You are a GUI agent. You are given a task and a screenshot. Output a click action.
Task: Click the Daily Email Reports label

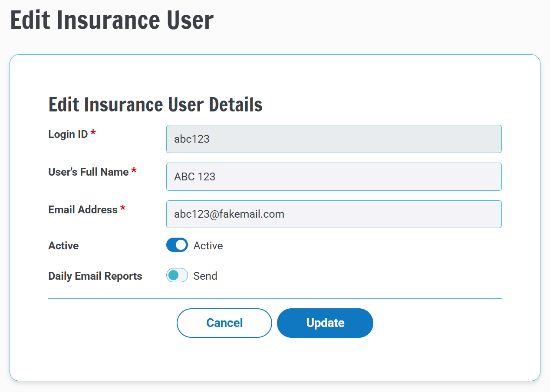point(95,276)
